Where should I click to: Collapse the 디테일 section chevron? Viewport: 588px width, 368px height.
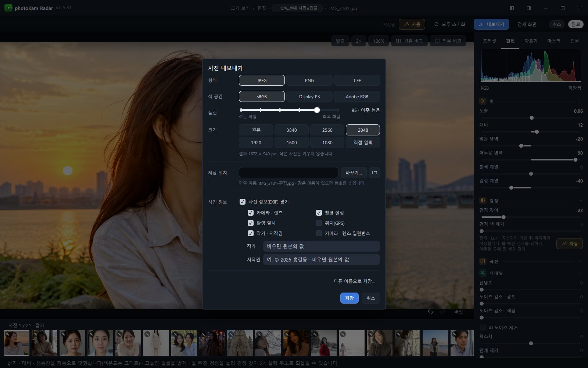click(x=580, y=273)
